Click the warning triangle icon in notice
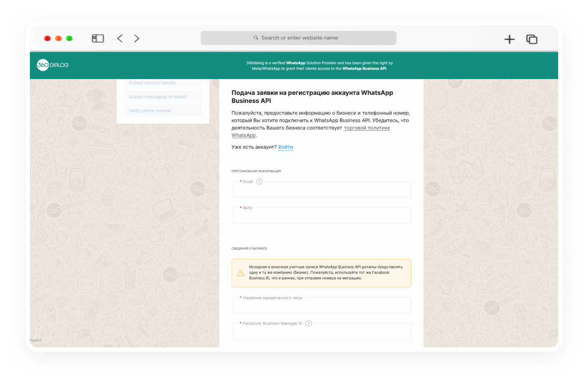 point(241,273)
